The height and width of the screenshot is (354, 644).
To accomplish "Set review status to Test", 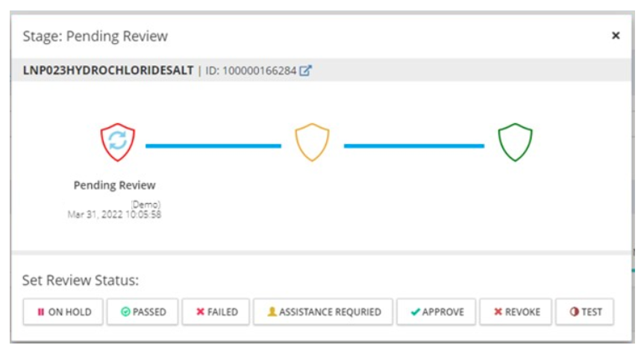I will click(585, 312).
